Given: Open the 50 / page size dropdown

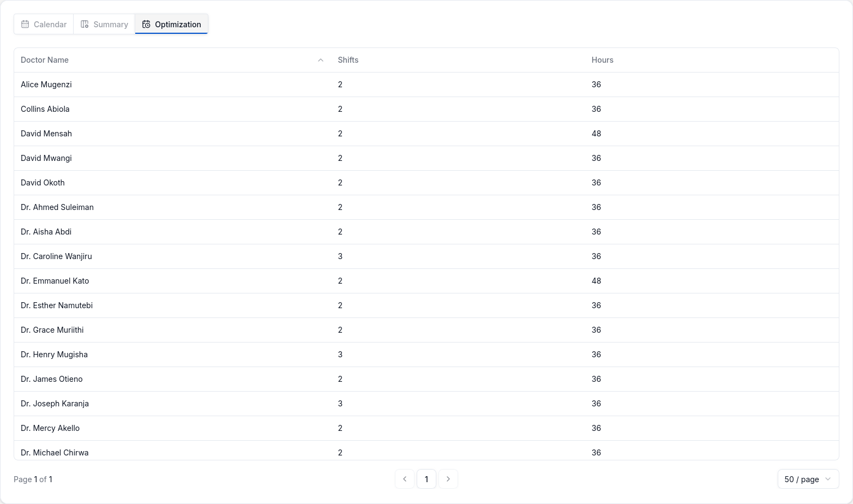Looking at the screenshot, I should [x=808, y=479].
